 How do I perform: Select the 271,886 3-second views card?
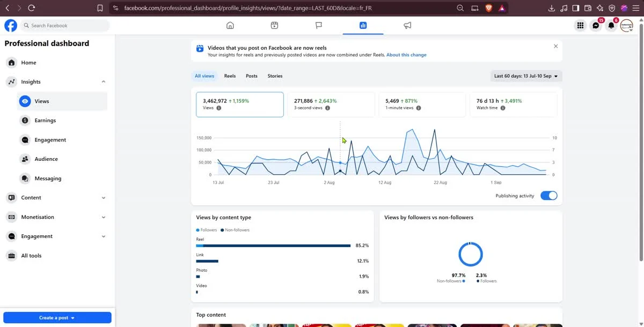click(331, 105)
